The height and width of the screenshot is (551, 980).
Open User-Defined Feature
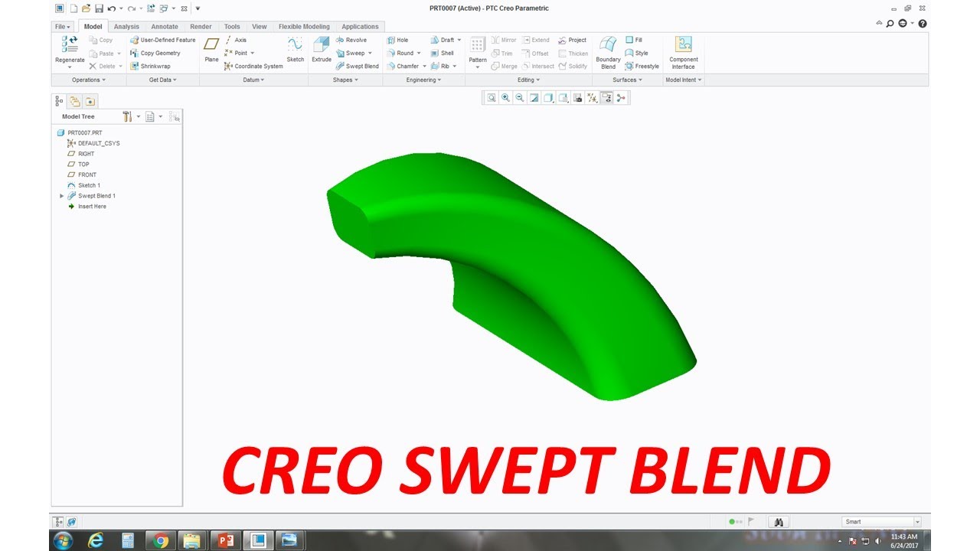(x=163, y=40)
